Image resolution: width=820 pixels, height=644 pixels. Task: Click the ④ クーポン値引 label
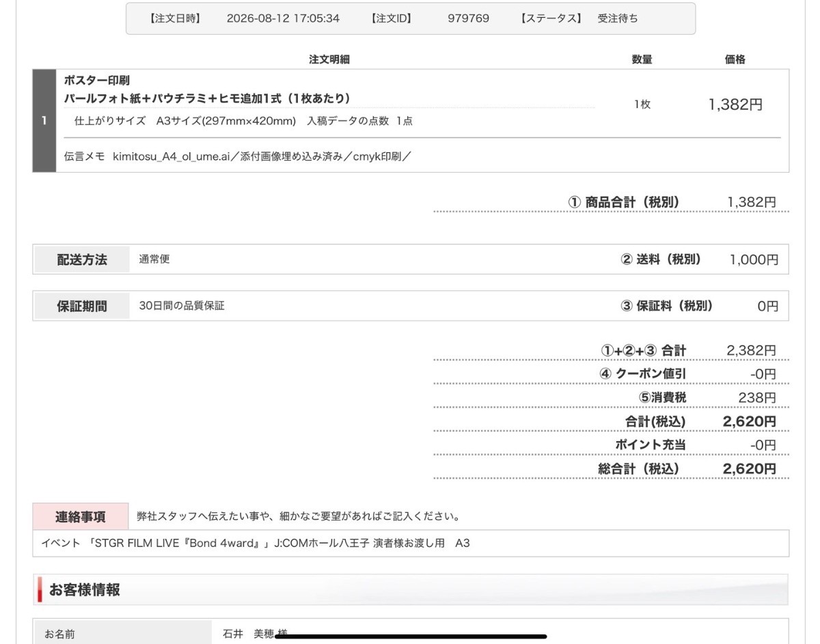[642, 374]
